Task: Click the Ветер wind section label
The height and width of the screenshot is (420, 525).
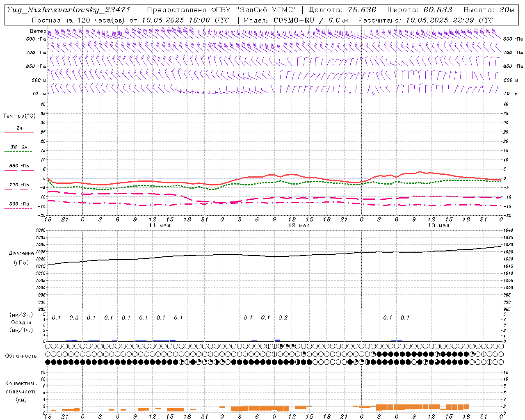Action: point(38,31)
